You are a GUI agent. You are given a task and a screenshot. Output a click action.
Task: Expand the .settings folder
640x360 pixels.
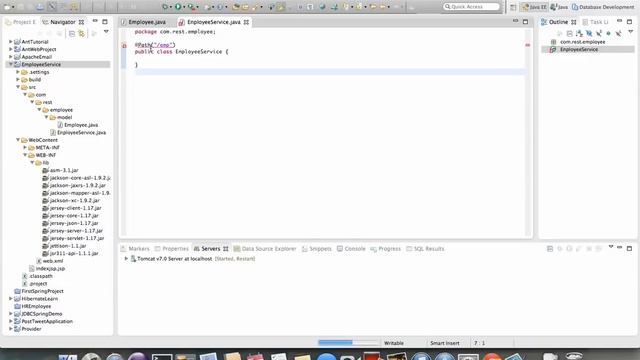[18, 72]
